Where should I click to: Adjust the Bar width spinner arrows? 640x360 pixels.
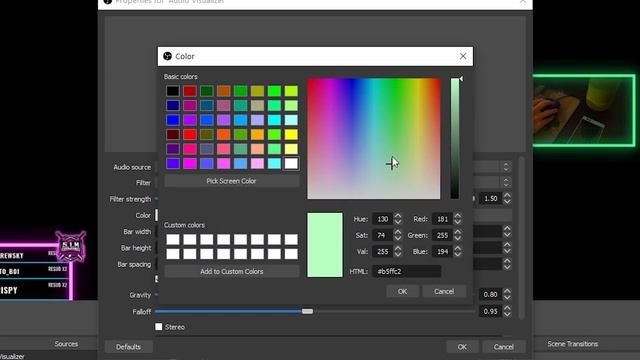click(507, 231)
